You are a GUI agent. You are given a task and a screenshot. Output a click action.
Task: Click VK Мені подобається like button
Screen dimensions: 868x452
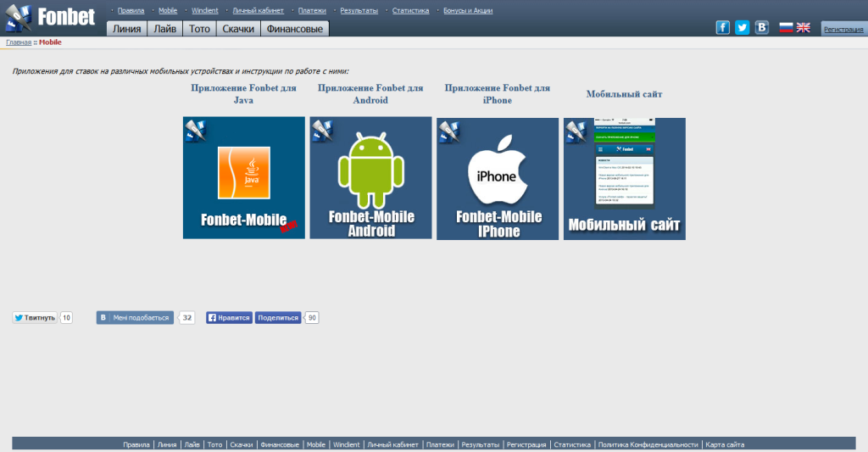(135, 317)
